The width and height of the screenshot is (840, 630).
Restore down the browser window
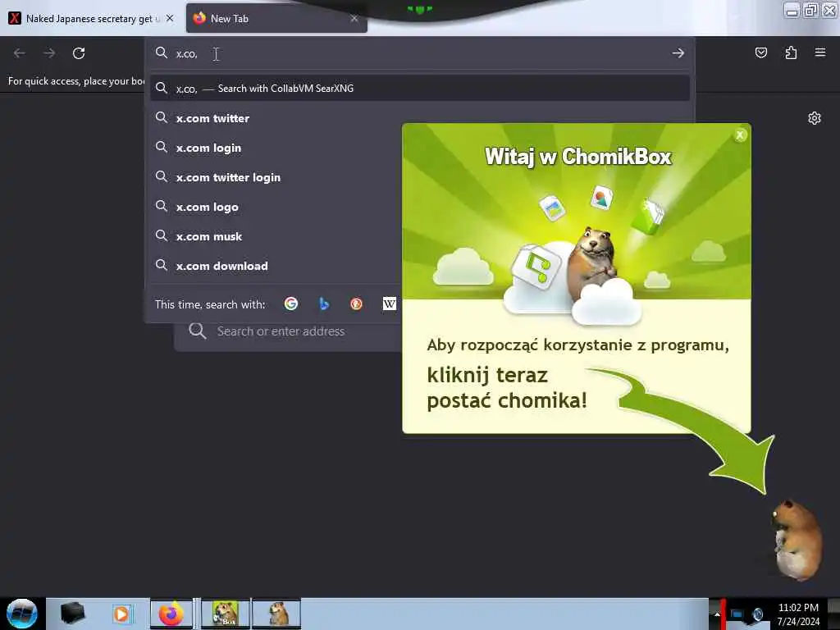coord(810,10)
